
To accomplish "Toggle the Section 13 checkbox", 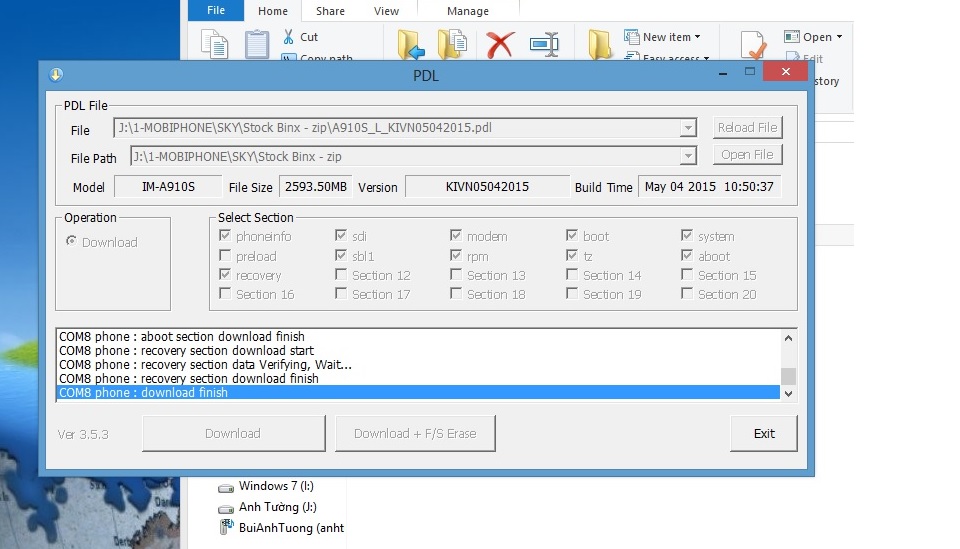I will click(456, 275).
